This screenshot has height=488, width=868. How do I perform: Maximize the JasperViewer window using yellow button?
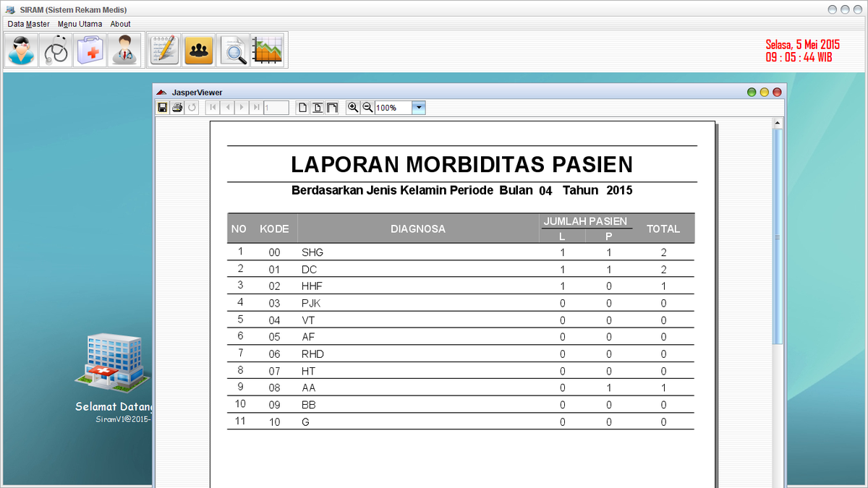click(x=765, y=93)
